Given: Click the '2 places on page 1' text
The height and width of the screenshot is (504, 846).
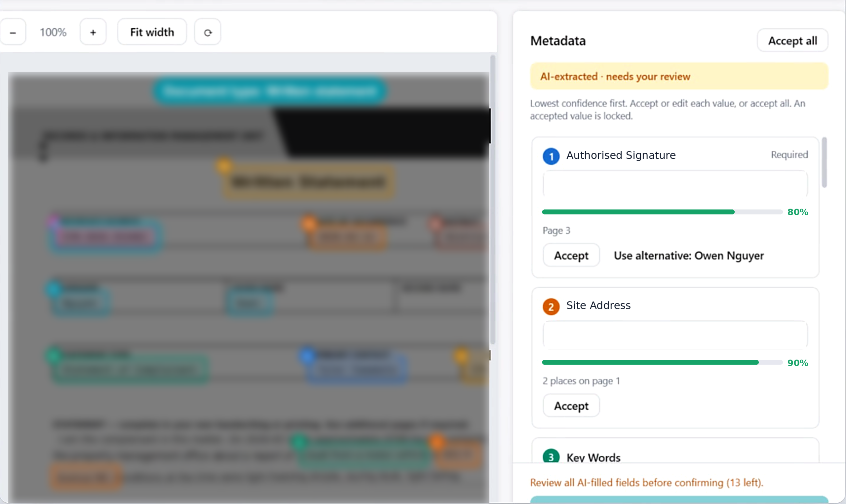Looking at the screenshot, I should point(581,381).
